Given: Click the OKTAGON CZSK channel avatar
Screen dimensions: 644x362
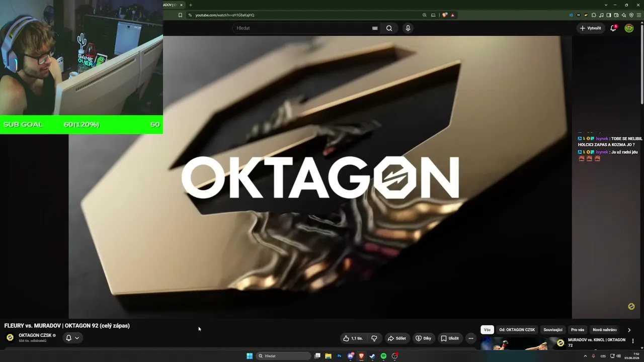Looking at the screenshot, I should 10,337.
